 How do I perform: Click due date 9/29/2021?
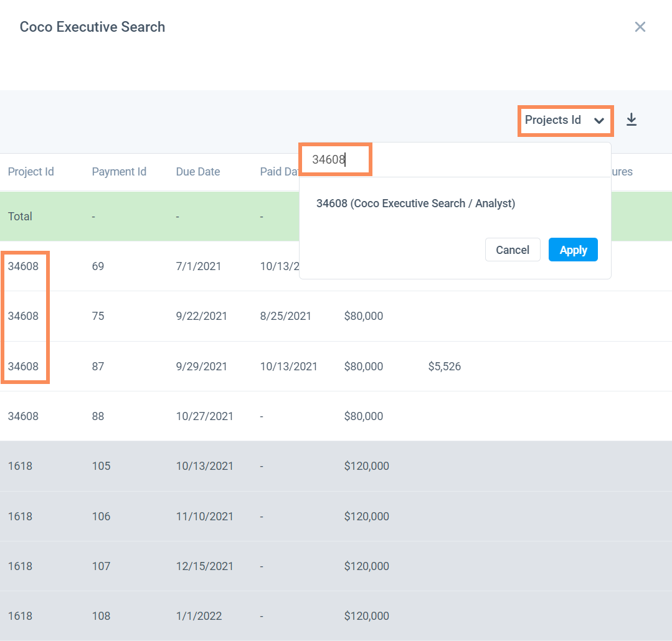click(201, 367)
